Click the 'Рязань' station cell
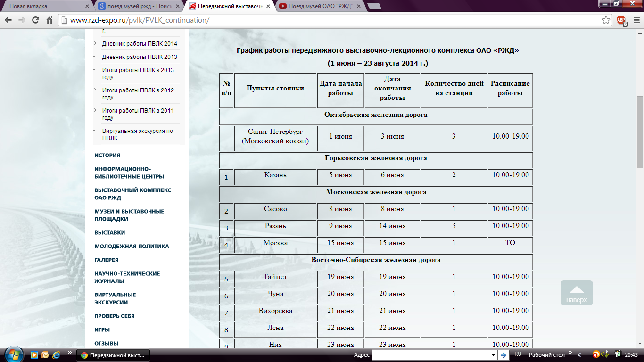This screenshot has width=644, height=362. click(x=275, y=228)
